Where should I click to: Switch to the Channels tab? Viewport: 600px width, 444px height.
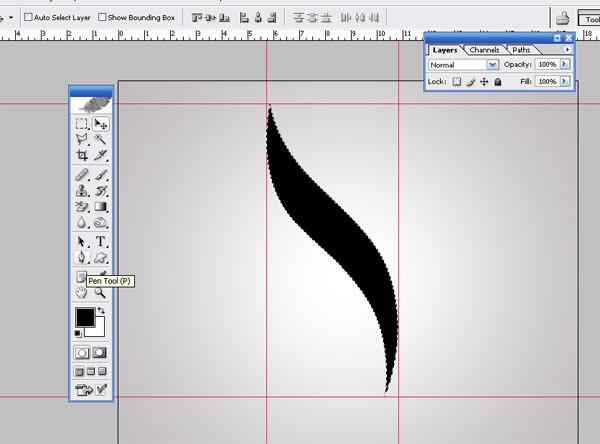coord(484,49)
